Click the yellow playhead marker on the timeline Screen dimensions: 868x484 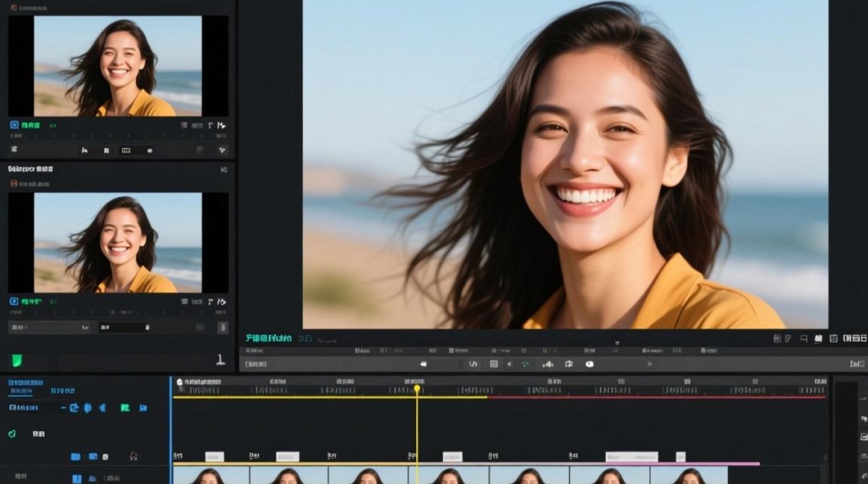(417, 388)
